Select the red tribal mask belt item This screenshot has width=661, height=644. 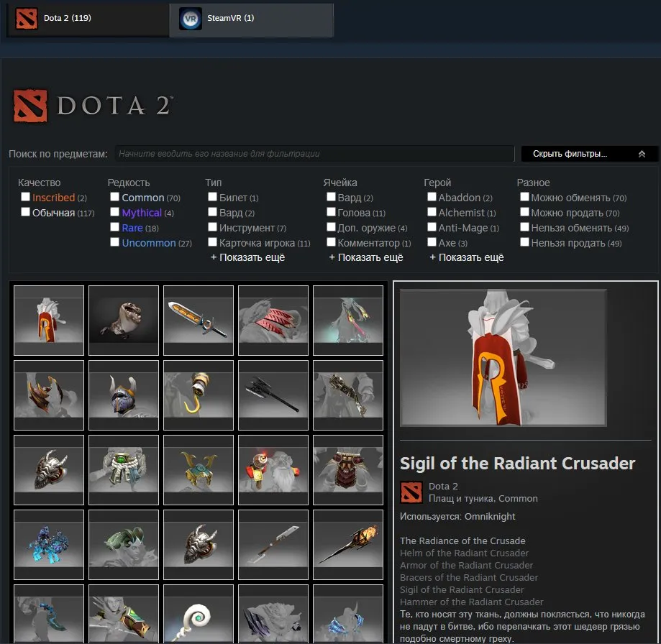[x=348, y=470]
